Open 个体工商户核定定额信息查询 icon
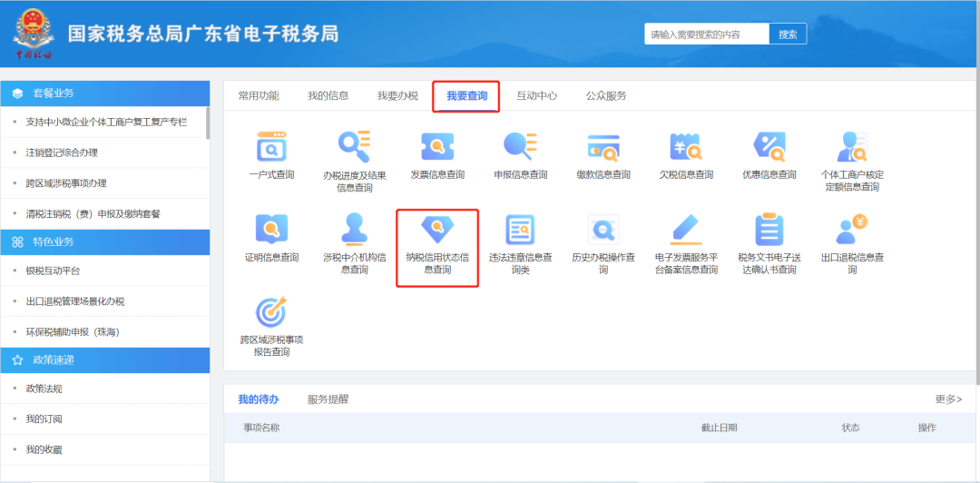Image resolution: width=980 pixels, height=483 pixels. (852, 146)
